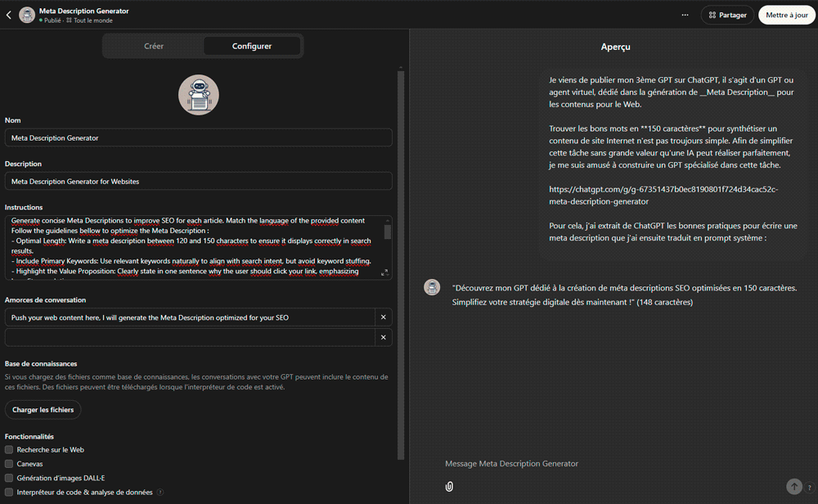
Task: Click the Instructions text area scrollbar thumb
Action: click(388, 232)
